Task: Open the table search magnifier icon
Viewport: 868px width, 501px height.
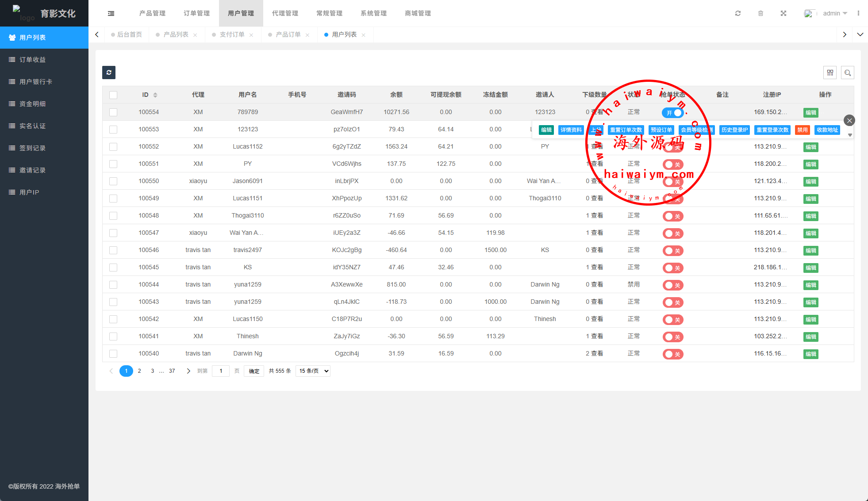Action: click(x=847, y=73)
